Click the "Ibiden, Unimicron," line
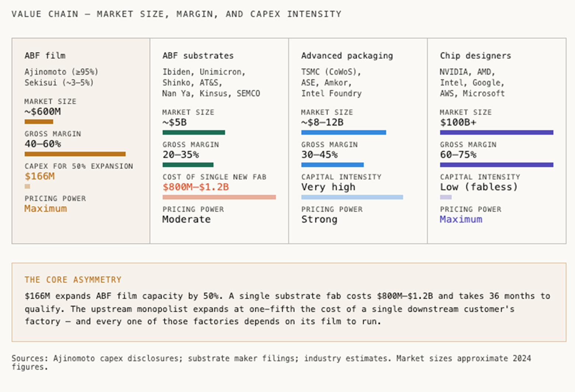 [x=204, y=72]
